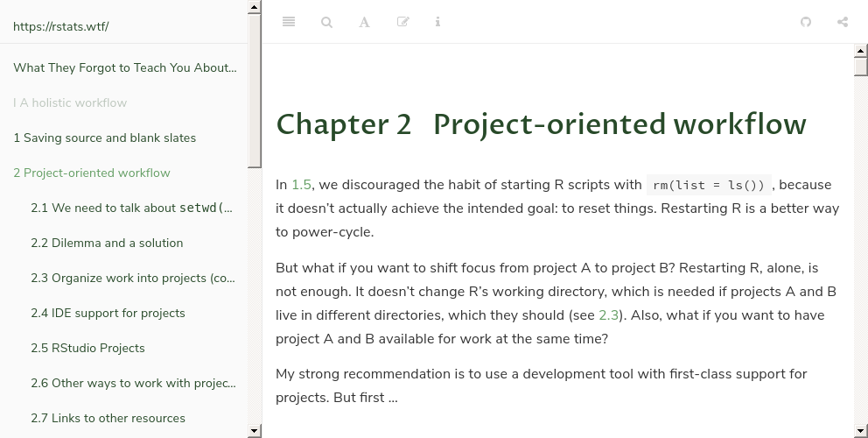Open font settings with the A icon

[x=364, y=22]
